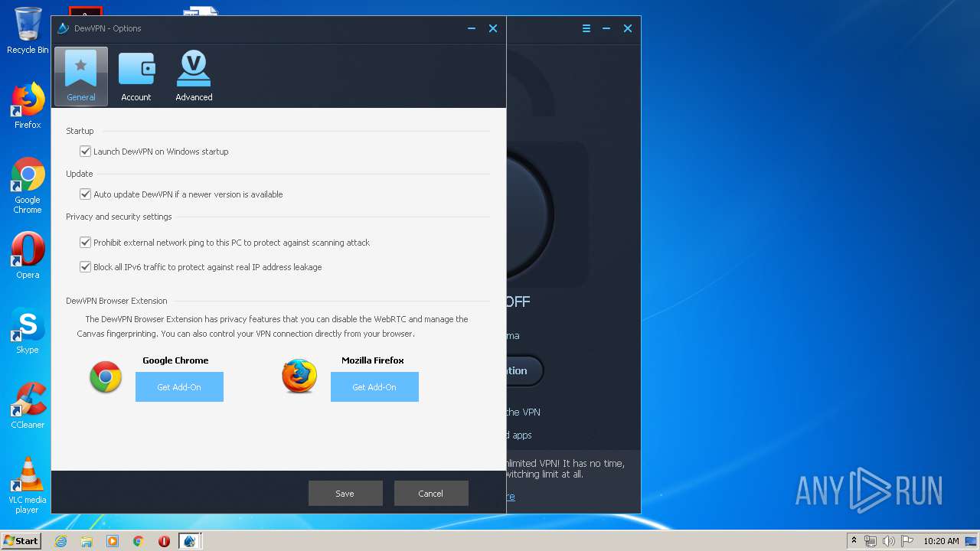Launch Opera from taskbar

click(164, 541)
